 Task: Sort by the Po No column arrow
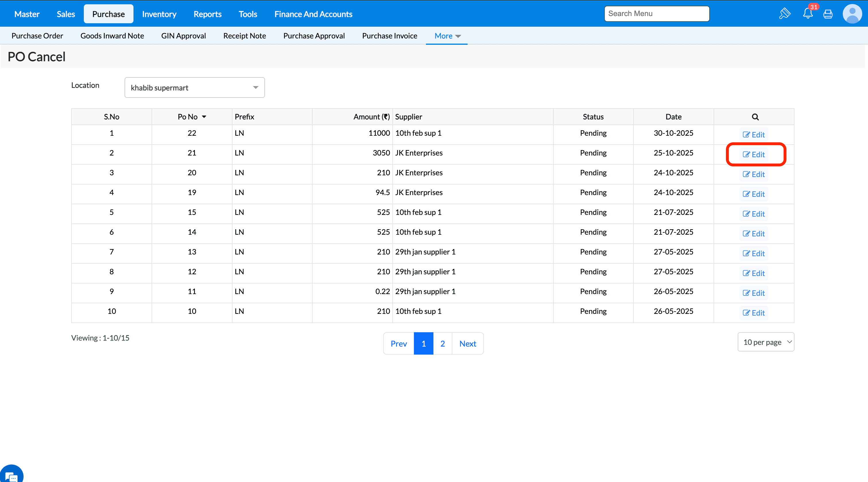pyautogui.click(x=204, y=117)
